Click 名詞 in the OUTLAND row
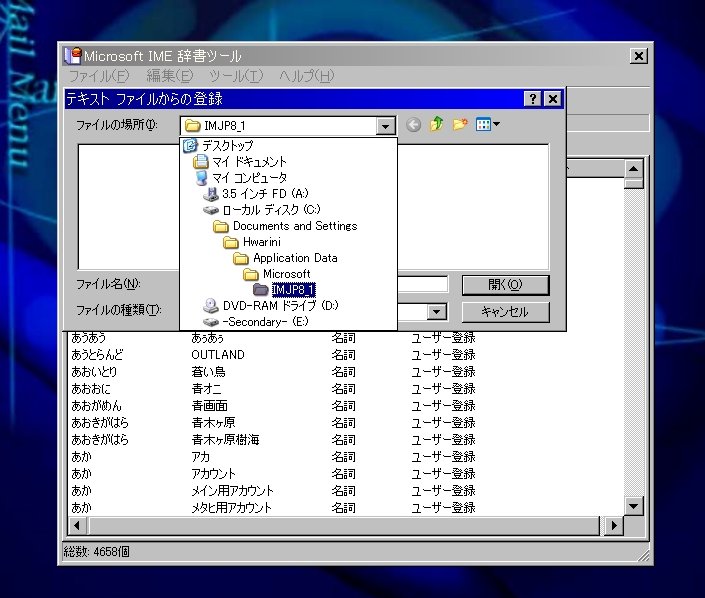Image resolution: width=705 pixels, height=598 pixels. point(344,355)
